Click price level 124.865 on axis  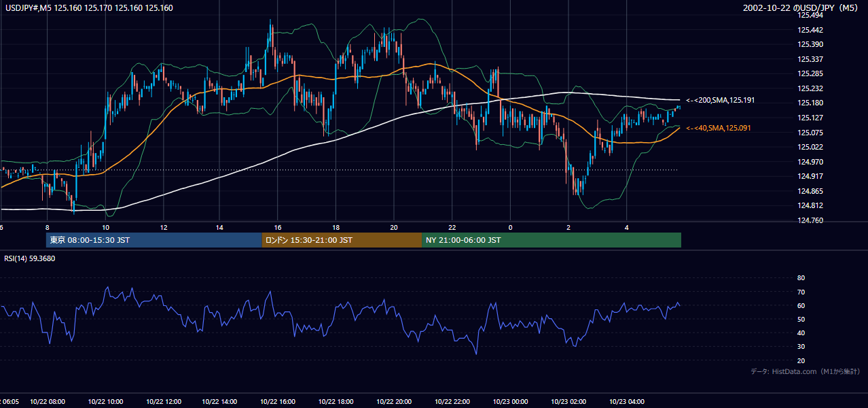click(x=810, y=191)
